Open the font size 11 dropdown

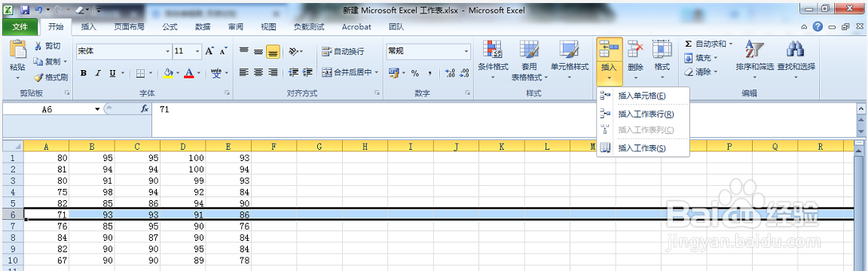click(197, 51)
